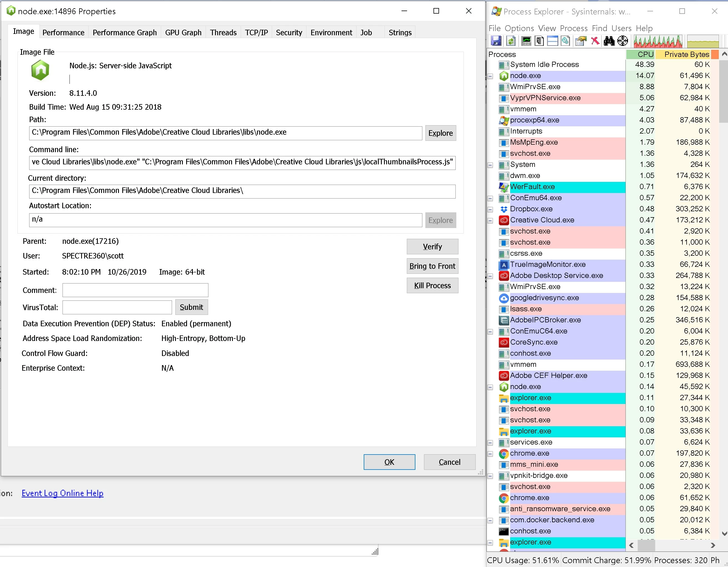Viewport: 728px width, 567px height.
Task: Open the System Information icon
Action: click(526, 41)
